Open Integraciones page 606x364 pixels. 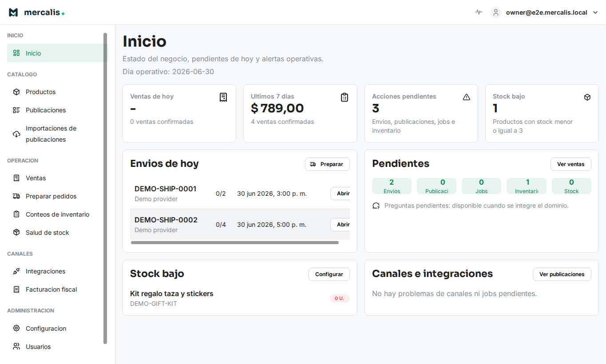pyautogui.click(x=57, y=271)
